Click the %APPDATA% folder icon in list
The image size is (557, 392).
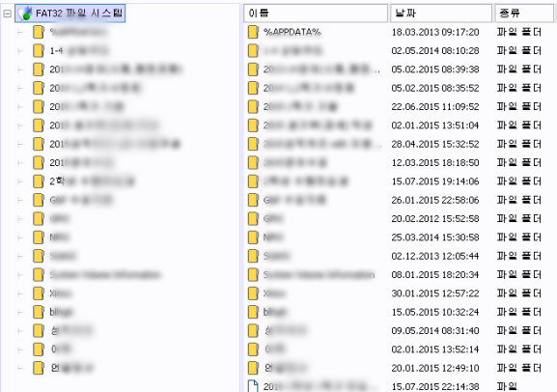pos(253,32)
